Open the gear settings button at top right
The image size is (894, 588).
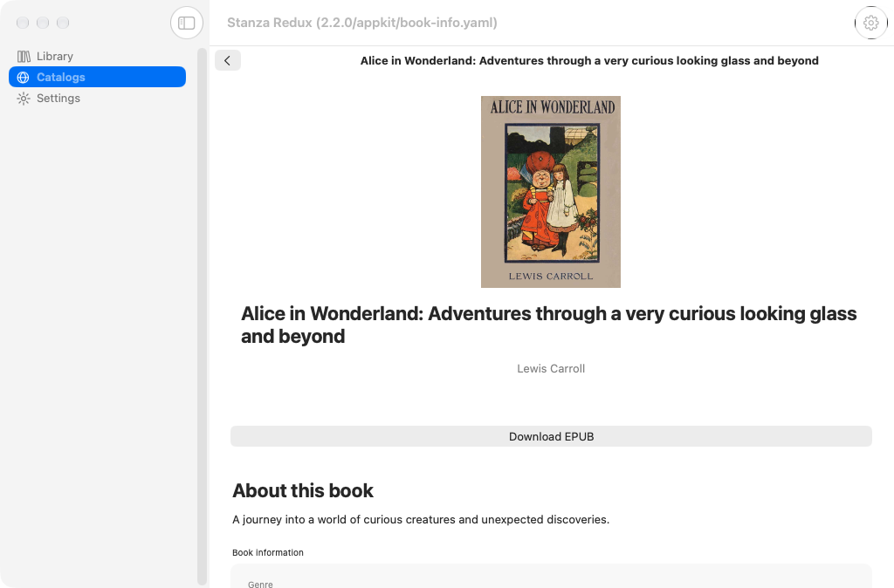(x=870, y=23)
